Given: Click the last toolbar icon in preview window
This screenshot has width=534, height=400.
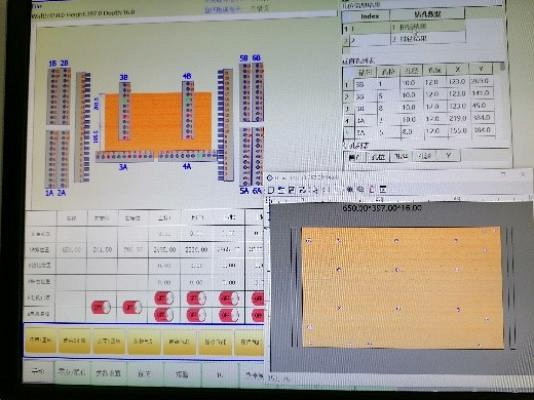Looking at the screenshot, I should coord(383,189).
